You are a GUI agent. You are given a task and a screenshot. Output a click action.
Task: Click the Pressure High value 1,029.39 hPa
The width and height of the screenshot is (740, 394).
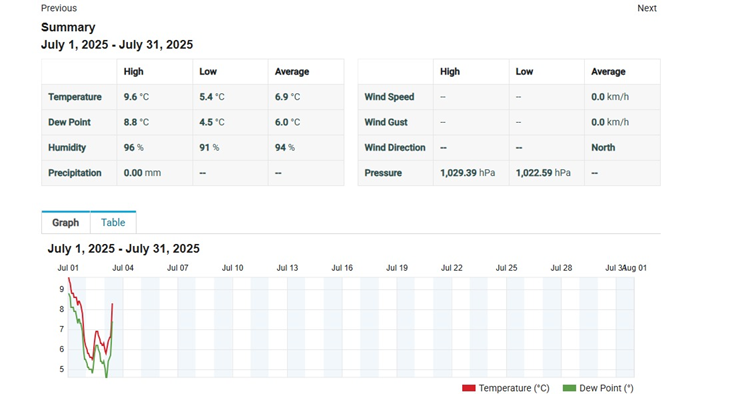[468, 173]
